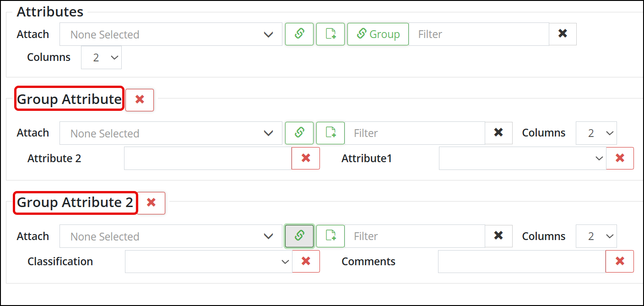This screenshot has height=306, width=644.
Task: Clear the Attributes filter with black X
Action: pyautogui.click(x=563, y=34)
